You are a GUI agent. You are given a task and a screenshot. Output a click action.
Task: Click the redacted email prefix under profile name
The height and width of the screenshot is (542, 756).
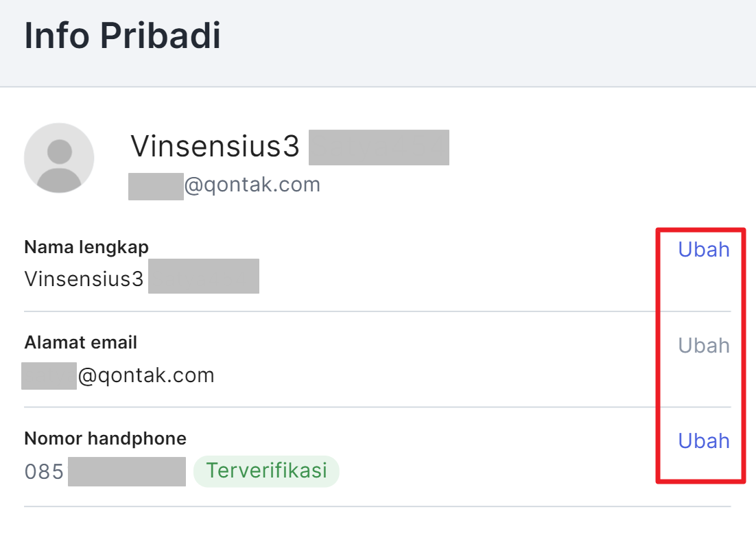(156, 186)
